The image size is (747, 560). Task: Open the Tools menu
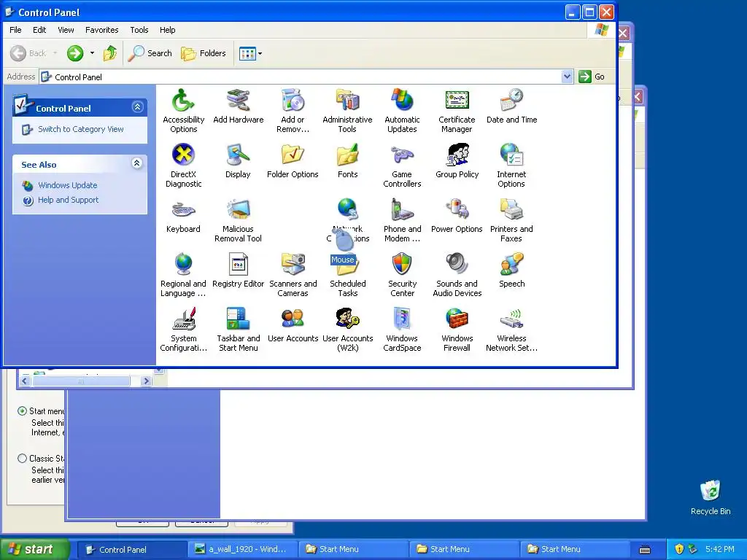click(x=139, y=30)
